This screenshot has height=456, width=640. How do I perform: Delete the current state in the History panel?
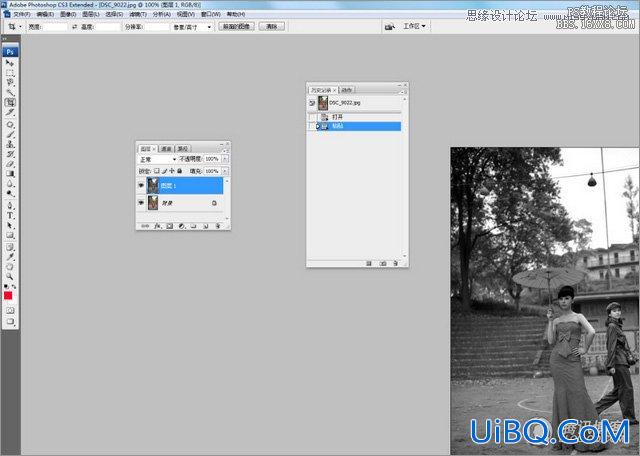coord(395,263)
